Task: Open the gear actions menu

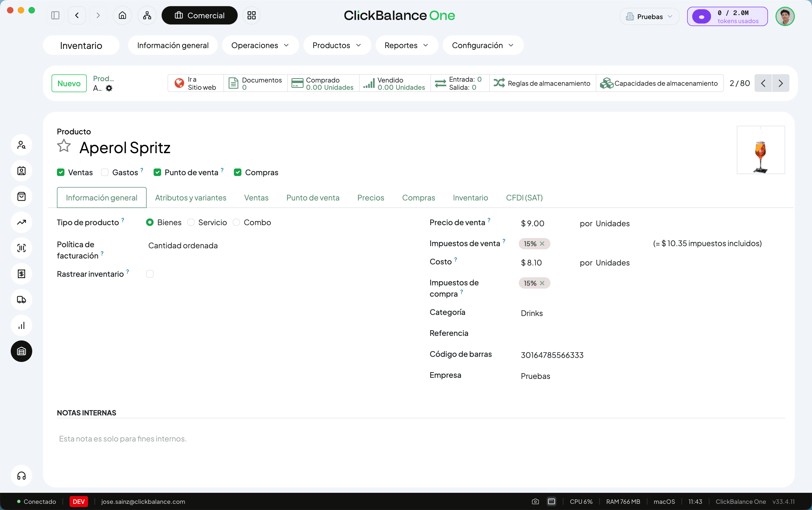Action: 109,88
